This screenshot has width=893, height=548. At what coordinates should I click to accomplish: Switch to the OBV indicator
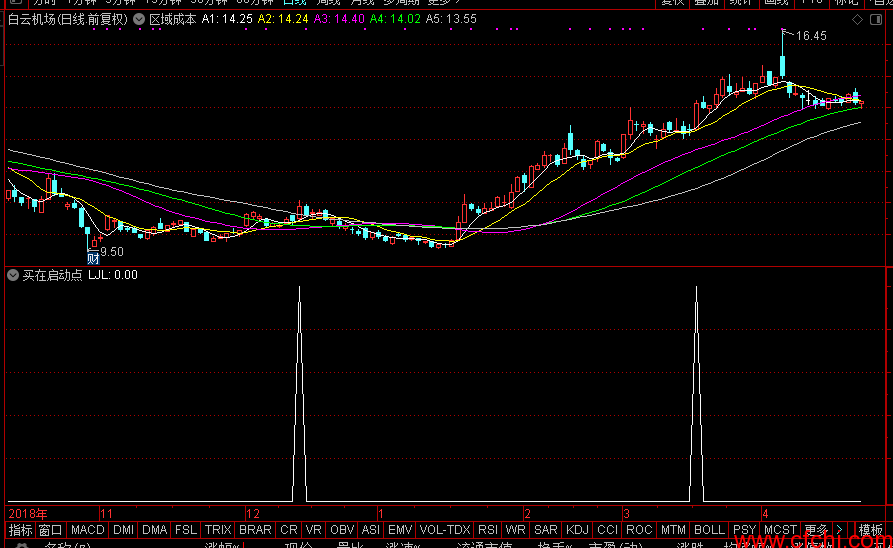coord(342,530)
